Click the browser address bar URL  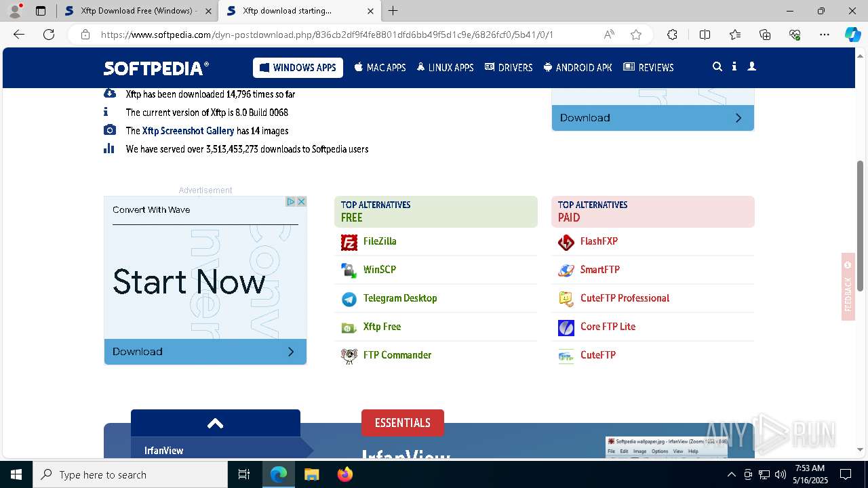point(328,35)
